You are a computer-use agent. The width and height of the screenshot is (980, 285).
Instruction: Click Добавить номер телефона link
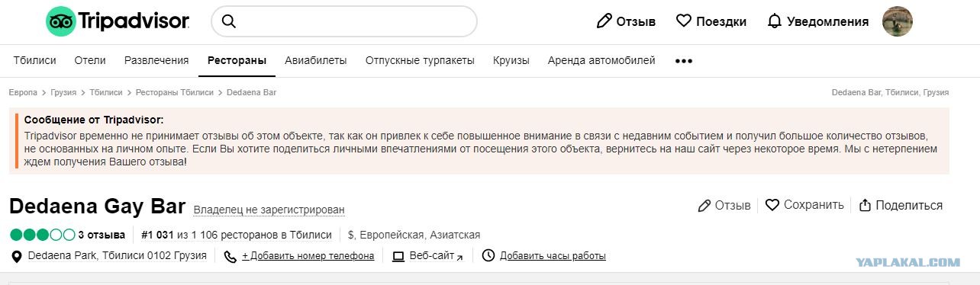coord(308,256)
